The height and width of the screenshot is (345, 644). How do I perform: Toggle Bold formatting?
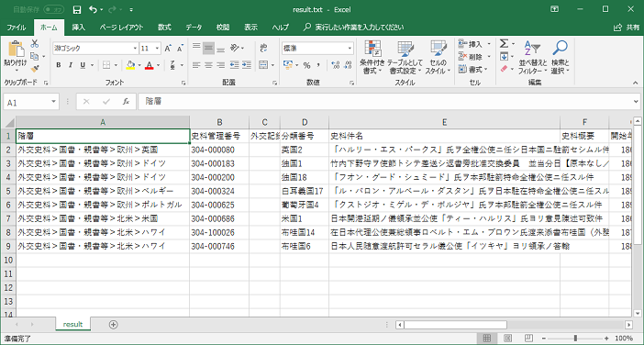(x=59, y=65)
